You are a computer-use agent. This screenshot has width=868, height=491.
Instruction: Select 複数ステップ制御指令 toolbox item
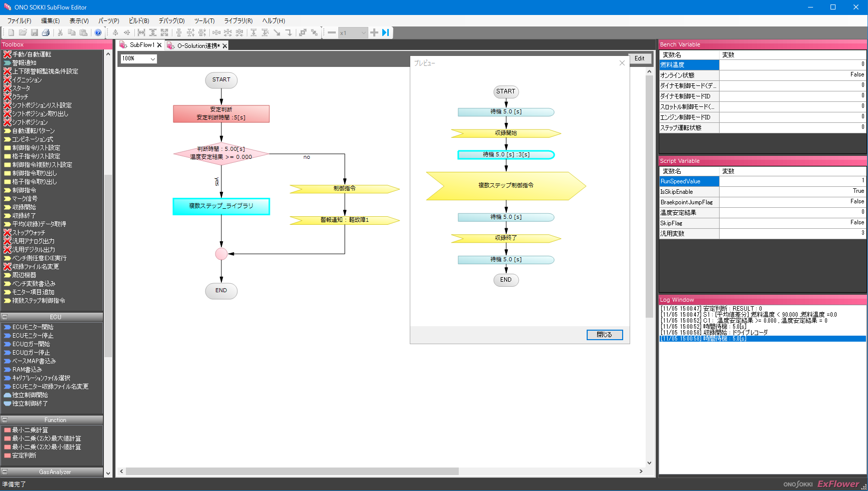pyautogui.click(x=38, y=300)
